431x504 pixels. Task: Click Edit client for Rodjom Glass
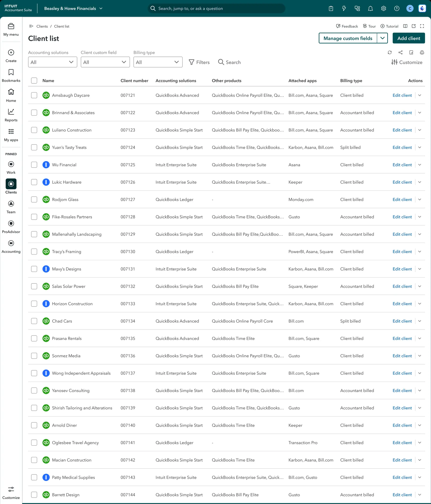[x=402, y=199]
